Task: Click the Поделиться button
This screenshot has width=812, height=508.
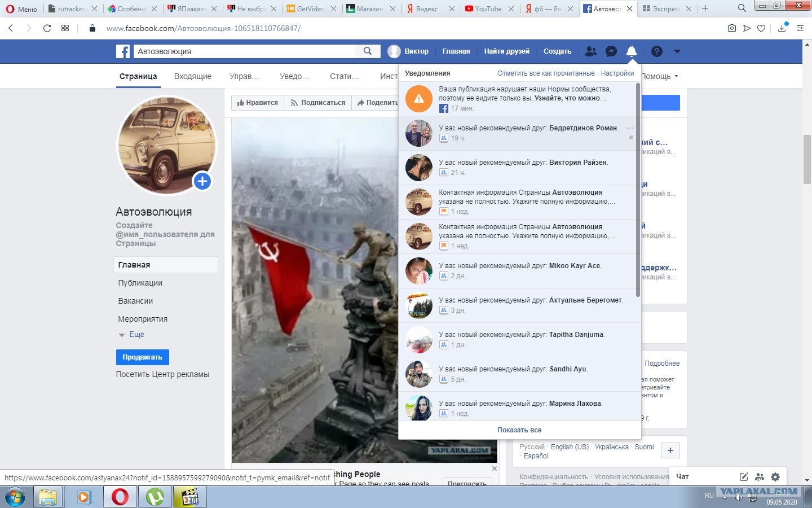Action: 376,103
